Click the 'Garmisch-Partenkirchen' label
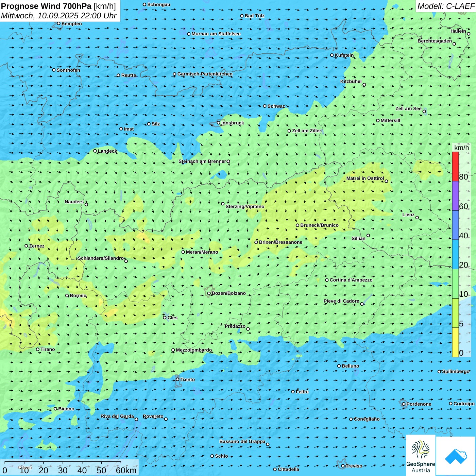476x476 pixels. coord(205,74)
